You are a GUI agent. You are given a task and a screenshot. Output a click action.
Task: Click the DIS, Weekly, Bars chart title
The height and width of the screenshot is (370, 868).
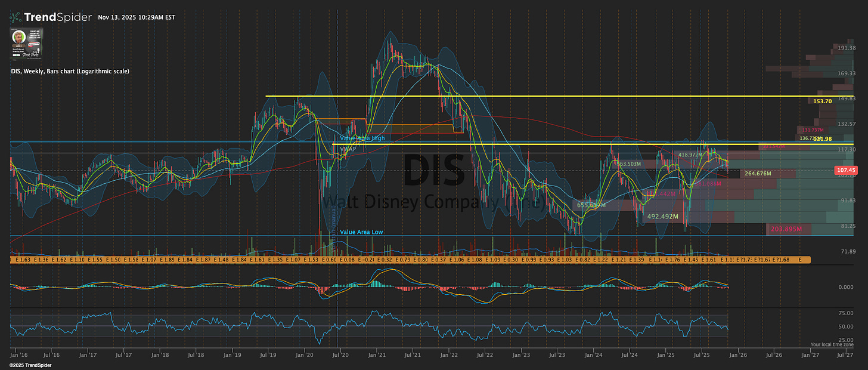pos(70,71)
